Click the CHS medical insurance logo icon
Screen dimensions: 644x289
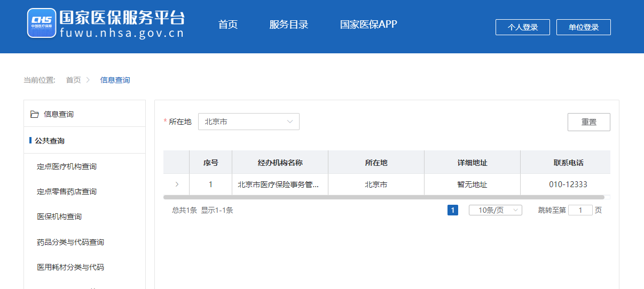(42, 23)
